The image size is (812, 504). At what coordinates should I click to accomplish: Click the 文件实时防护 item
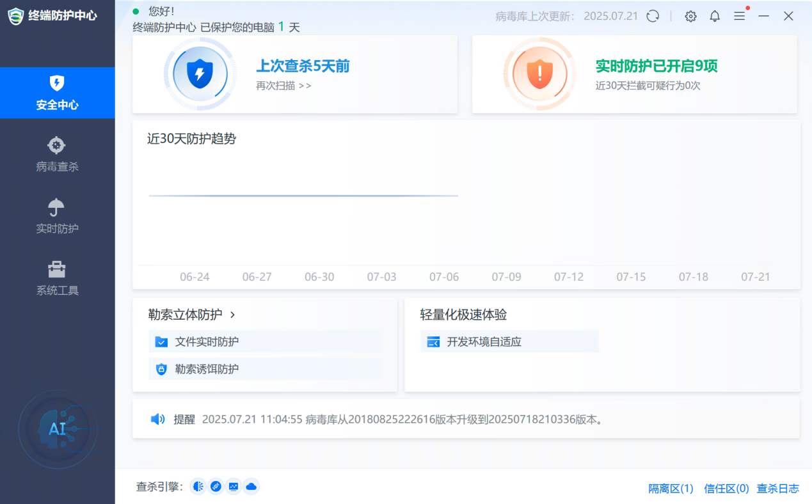click(x=207, y=342)
